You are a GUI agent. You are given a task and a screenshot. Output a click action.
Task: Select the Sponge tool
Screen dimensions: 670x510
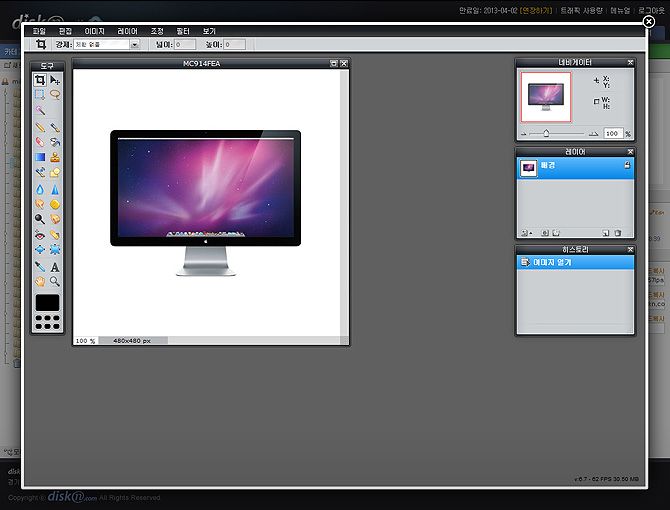click(x=55, y=204)
